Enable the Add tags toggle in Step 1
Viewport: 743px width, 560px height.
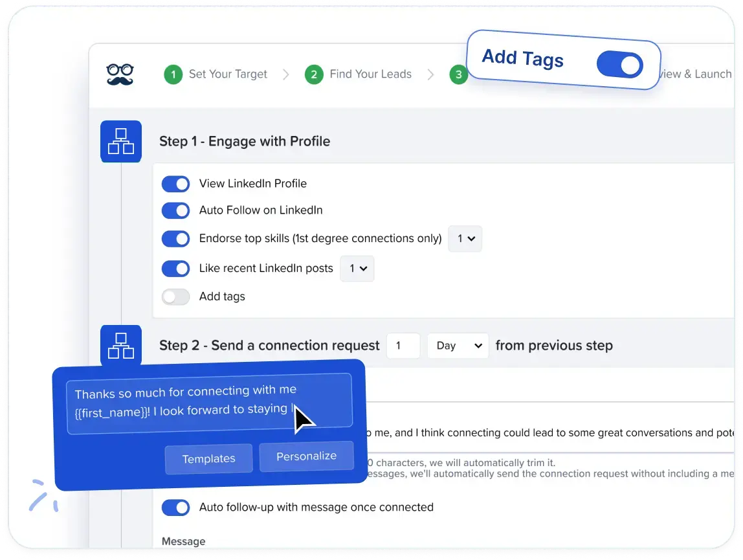[x=175, y=297]
